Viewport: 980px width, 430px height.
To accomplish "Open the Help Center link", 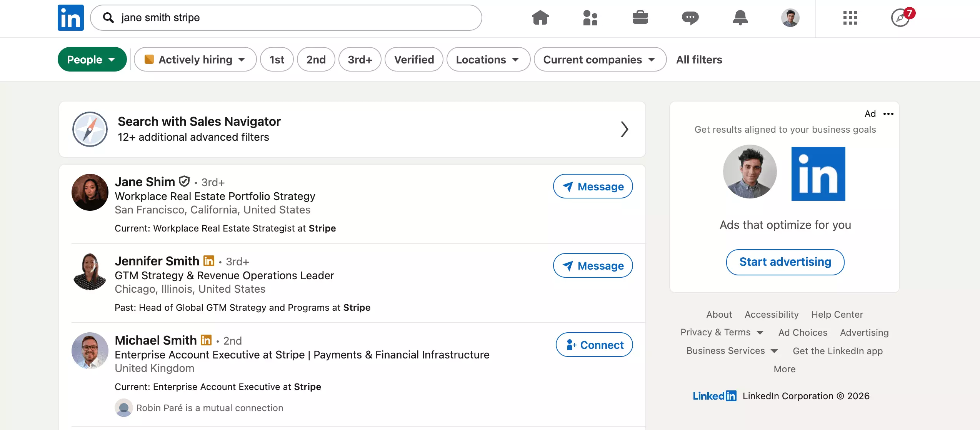I will [837, 315].
